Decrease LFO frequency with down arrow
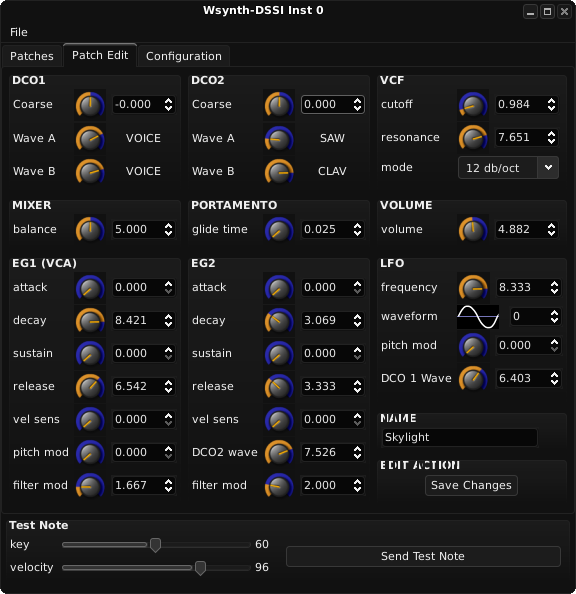 (554, 291)
